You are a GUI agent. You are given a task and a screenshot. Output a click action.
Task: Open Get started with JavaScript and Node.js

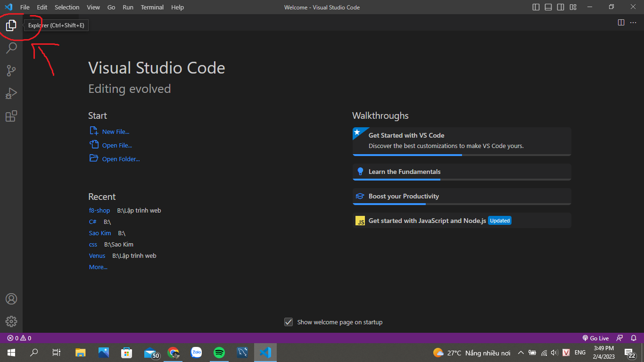coord(462,221)
